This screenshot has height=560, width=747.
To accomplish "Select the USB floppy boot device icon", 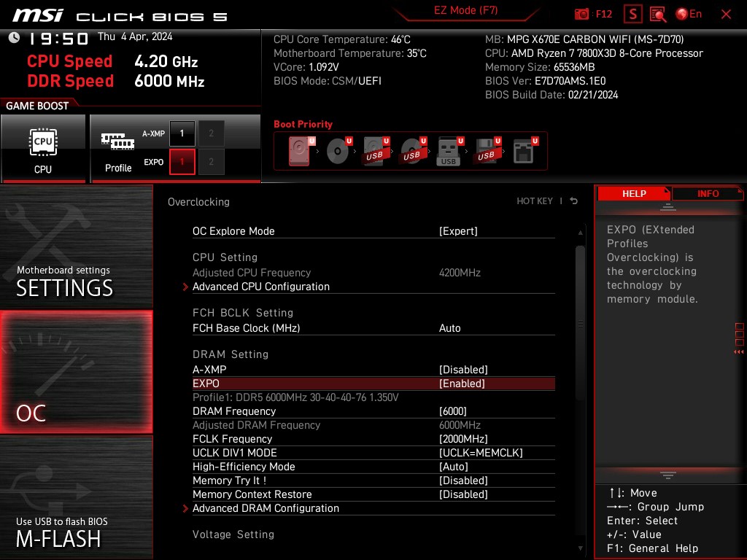I will coord(487,151).
